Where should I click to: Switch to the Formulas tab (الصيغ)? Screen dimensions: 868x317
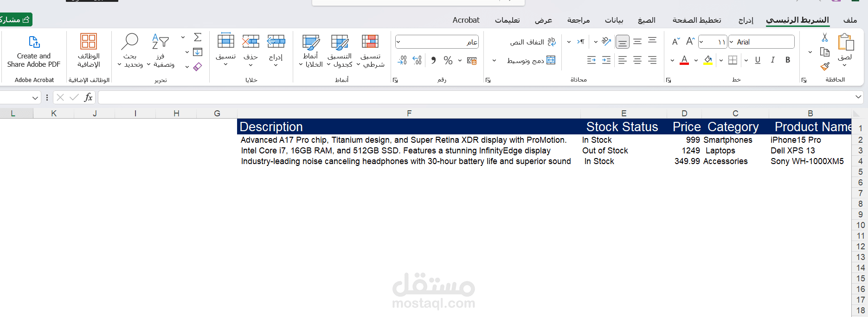tap(647, 20)
